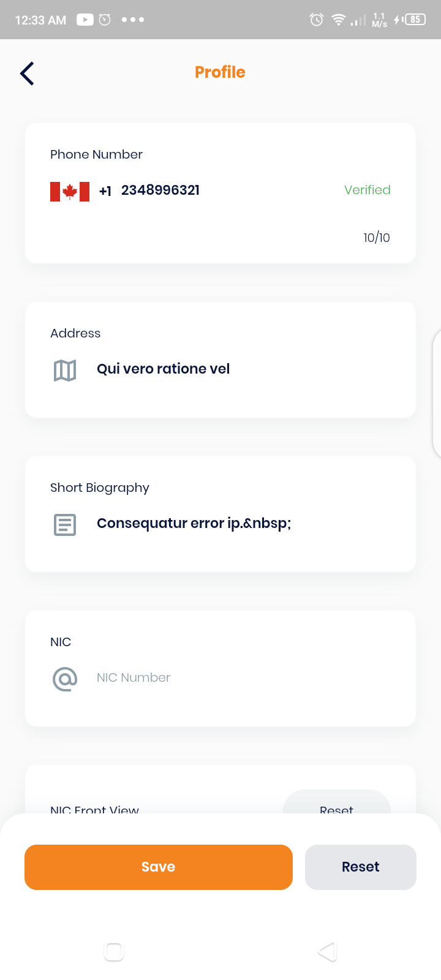Tap the Reset button for NIC Front View
This screenshot has width=441, height=980.
(337, 804)
